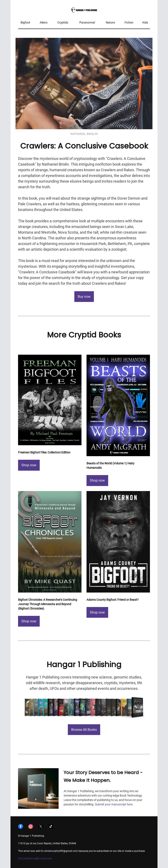Shop now for Adams County Bigfoot
The width and height of the screenshot is (168, 868).
click(x=97, y=612)
